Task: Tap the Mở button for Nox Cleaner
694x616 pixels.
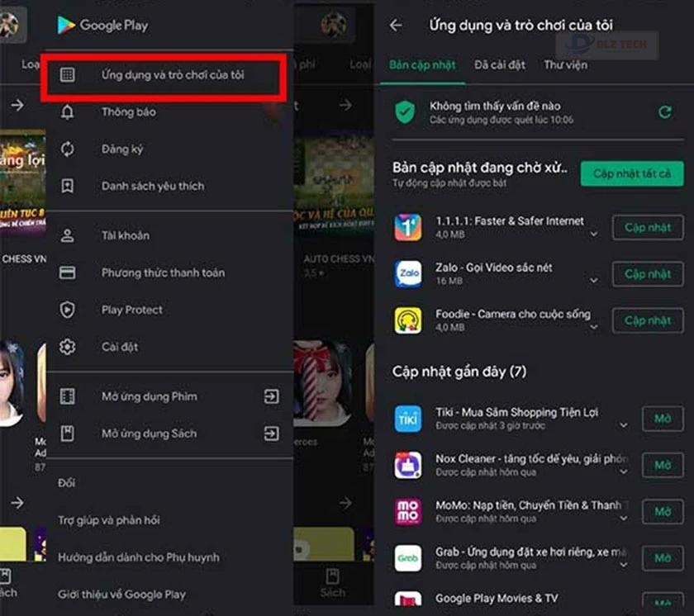Action: pyautogui.click(x=663, y=465)
